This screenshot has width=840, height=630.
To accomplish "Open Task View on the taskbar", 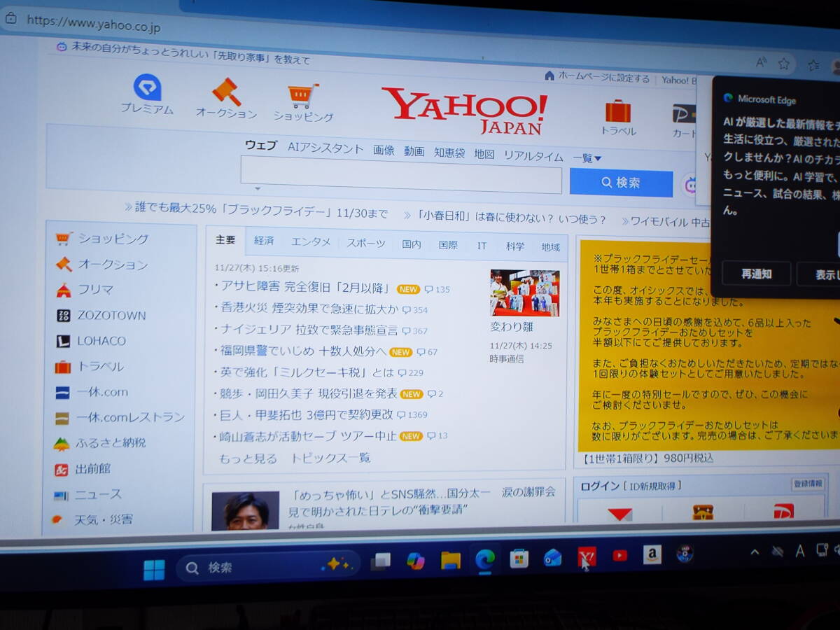I will tap(381, 561).
